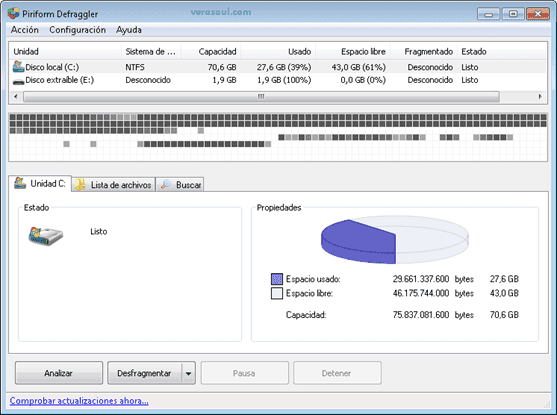Open the Acción menu
557x415 pixels.
coord(25,30)
